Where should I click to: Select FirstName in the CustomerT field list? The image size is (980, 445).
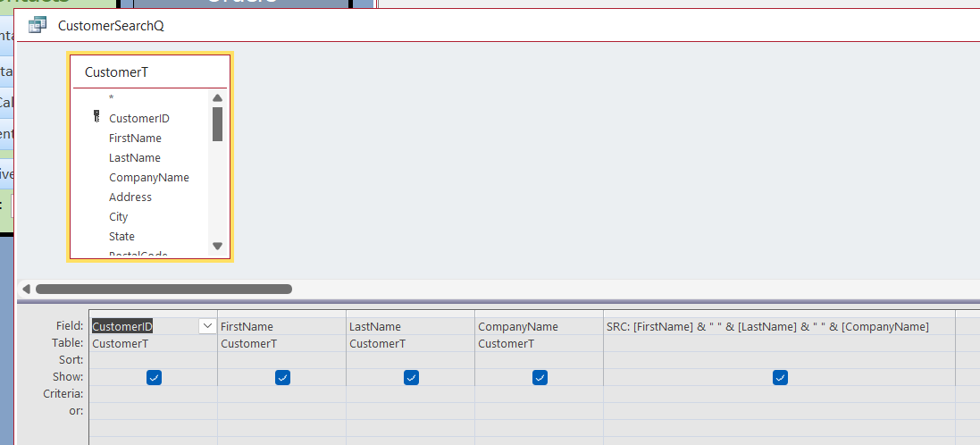(135, 139)
